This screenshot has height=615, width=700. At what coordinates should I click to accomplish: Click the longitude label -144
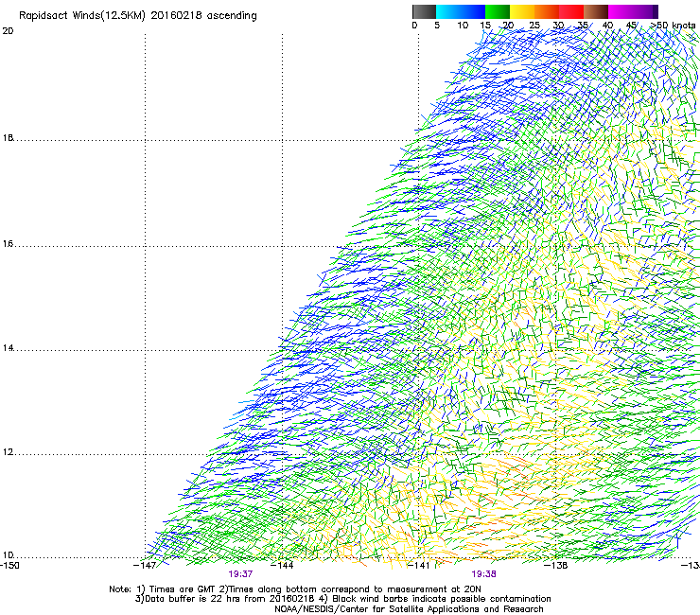282,565
